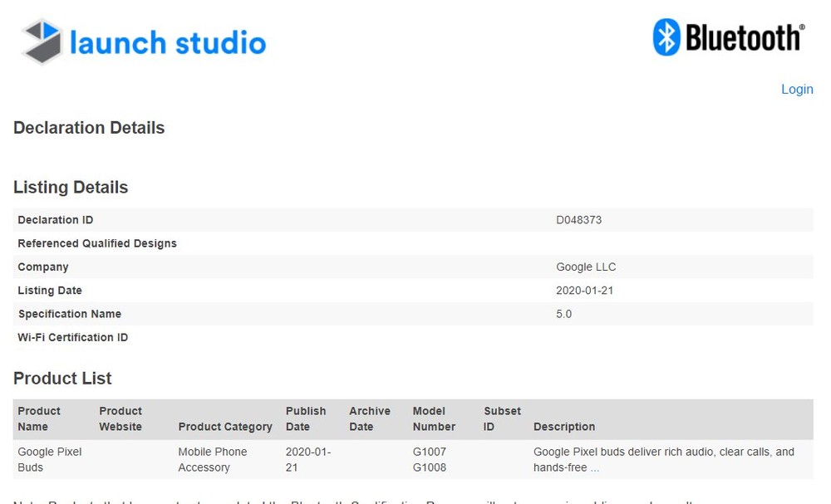Open the Login link
This screenshot has width=831, height=504.
point(797,89)
